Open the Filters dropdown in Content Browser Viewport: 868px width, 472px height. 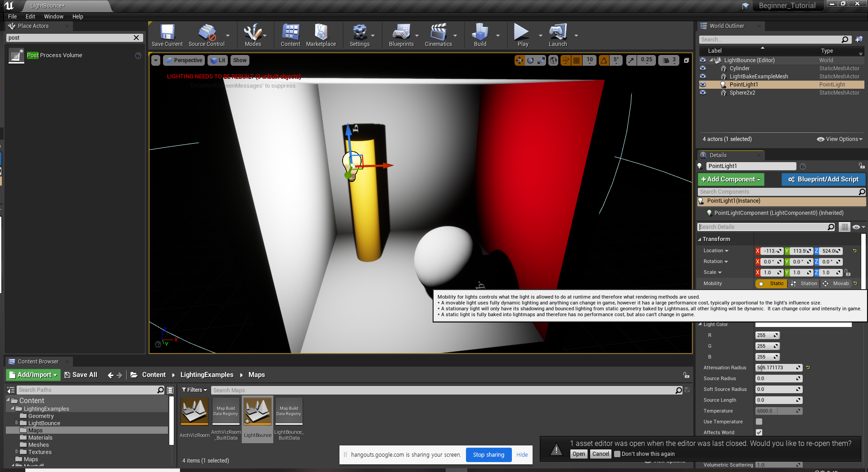pos(194,390)
